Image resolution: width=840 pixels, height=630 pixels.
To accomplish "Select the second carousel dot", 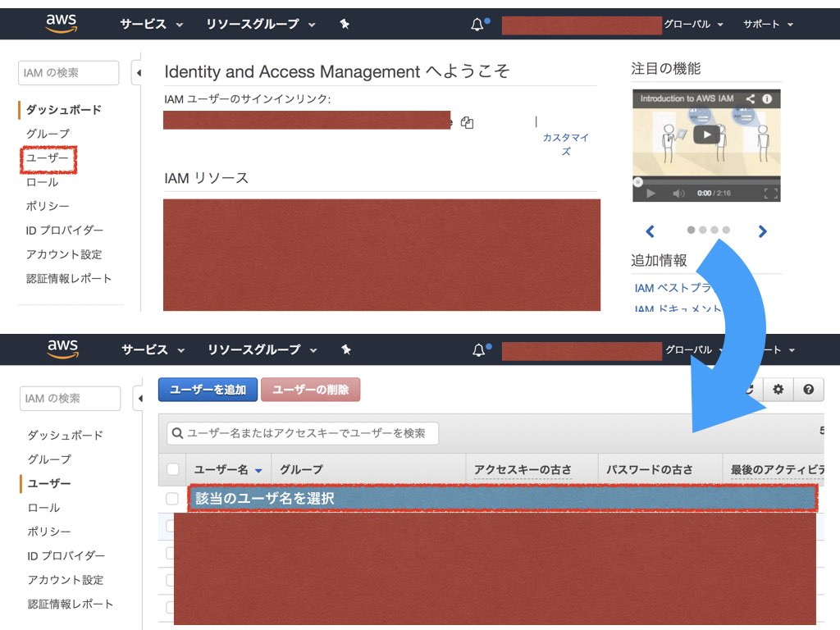I will tap(703, 230).
